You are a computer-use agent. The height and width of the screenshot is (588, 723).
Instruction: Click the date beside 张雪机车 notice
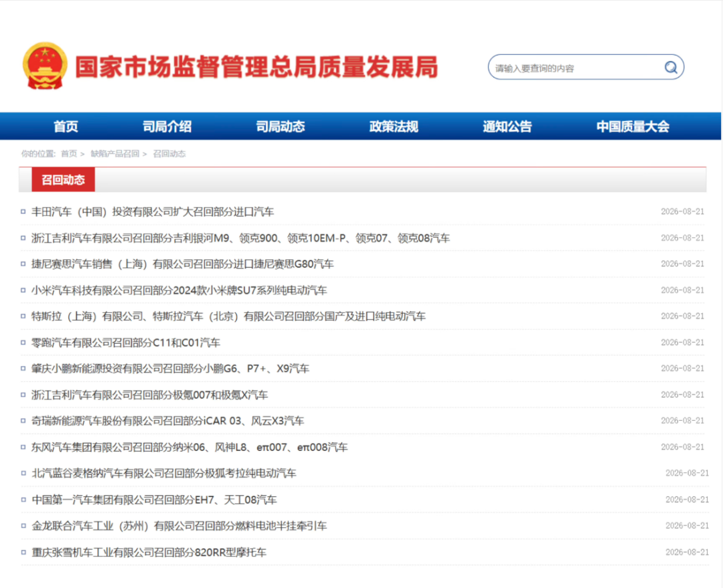pos(687,552)
